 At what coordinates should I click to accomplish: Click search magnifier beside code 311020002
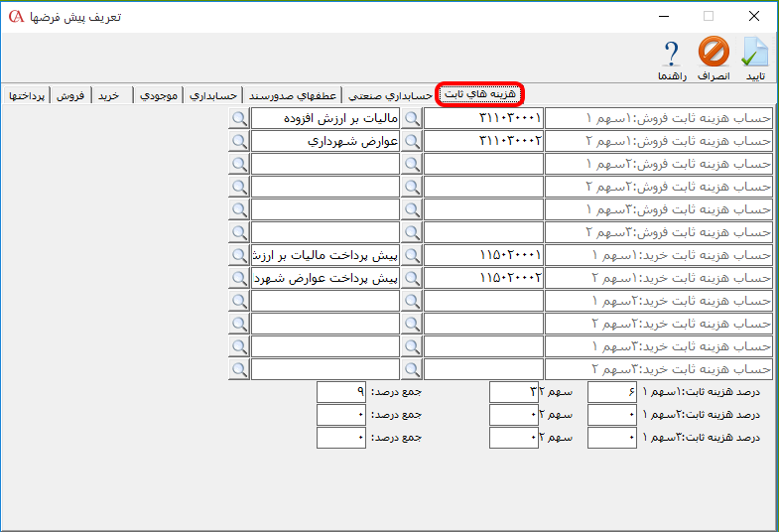[412, 141]
